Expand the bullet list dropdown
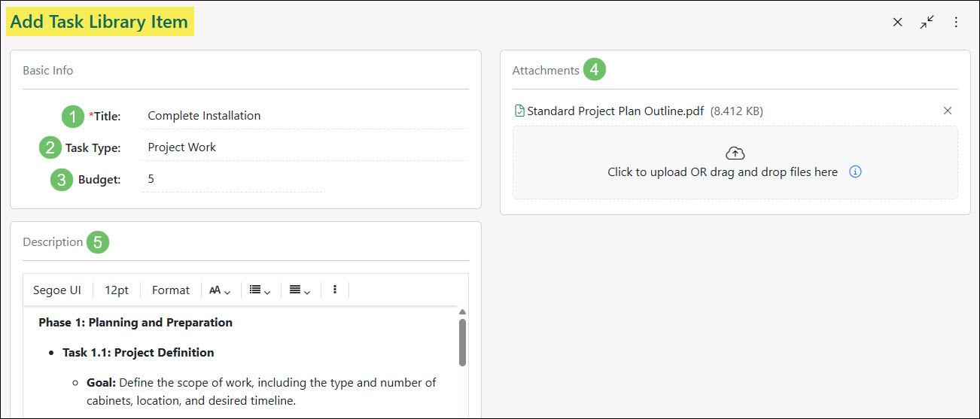This screenshot has height=419, width=980. pyautogui.click(x=260, y=290)
